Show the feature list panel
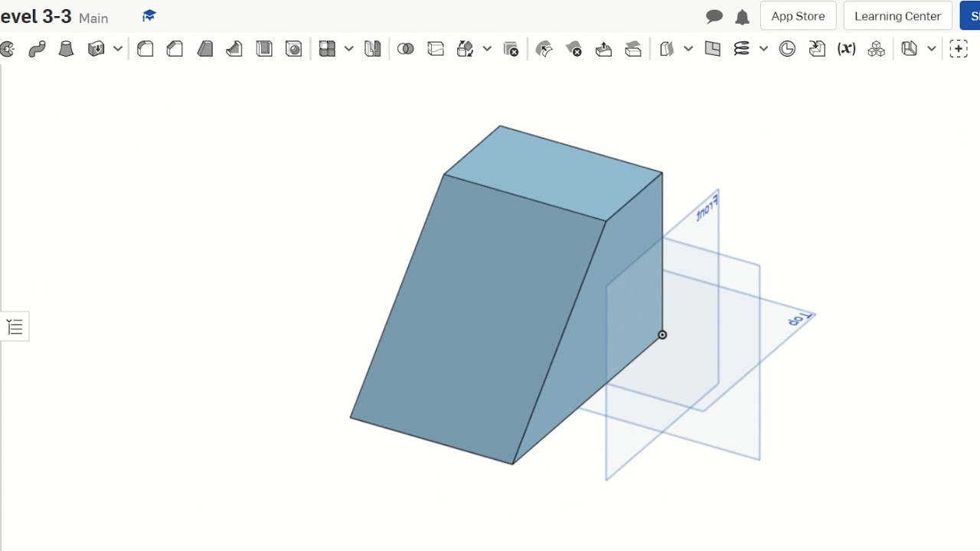This screenshot has height=551, width=980. [15, 327]
